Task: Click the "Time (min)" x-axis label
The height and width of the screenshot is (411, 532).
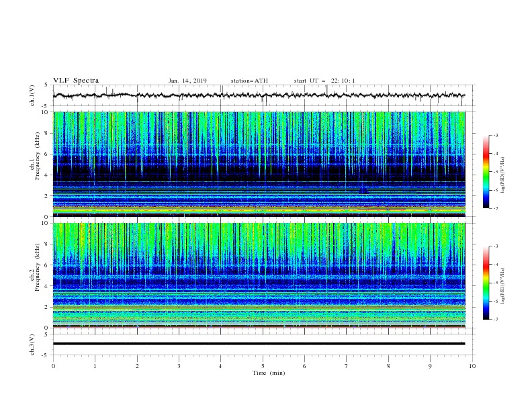Action: pyautogui.click(x=269, y=373)
